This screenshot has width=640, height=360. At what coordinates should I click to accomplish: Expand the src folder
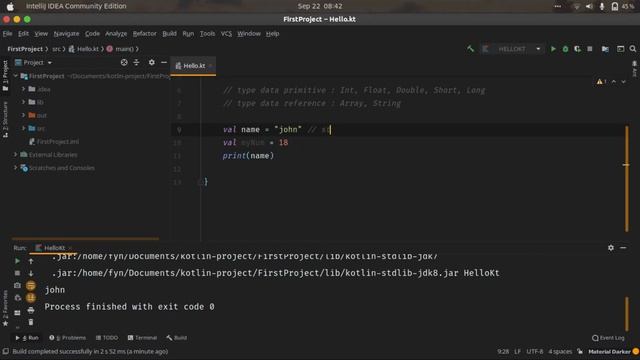[23, 128]
